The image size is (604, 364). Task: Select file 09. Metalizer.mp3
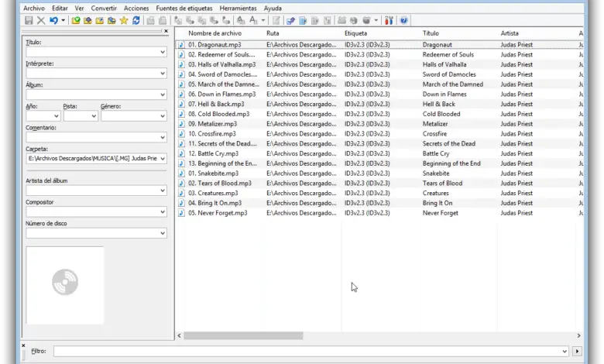coord(213,124)
